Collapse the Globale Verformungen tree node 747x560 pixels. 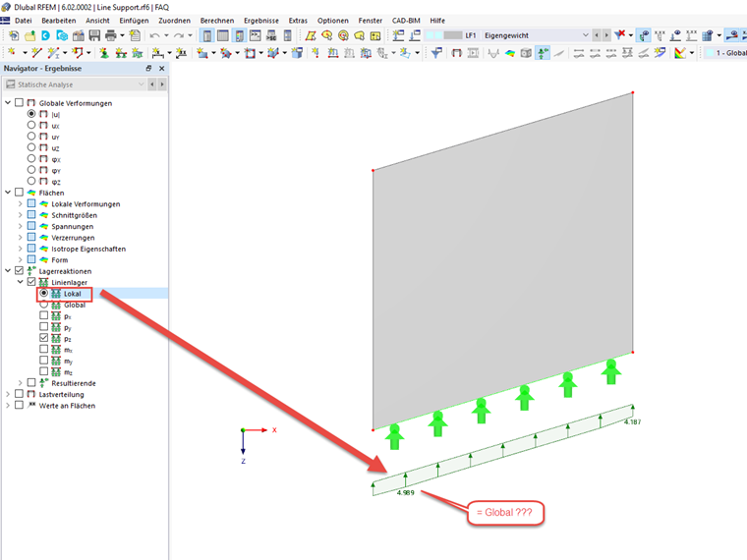click(8, 102)
